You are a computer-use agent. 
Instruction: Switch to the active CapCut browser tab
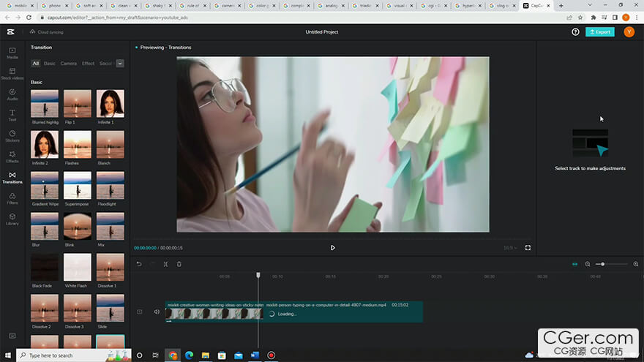tap(536, 6)
